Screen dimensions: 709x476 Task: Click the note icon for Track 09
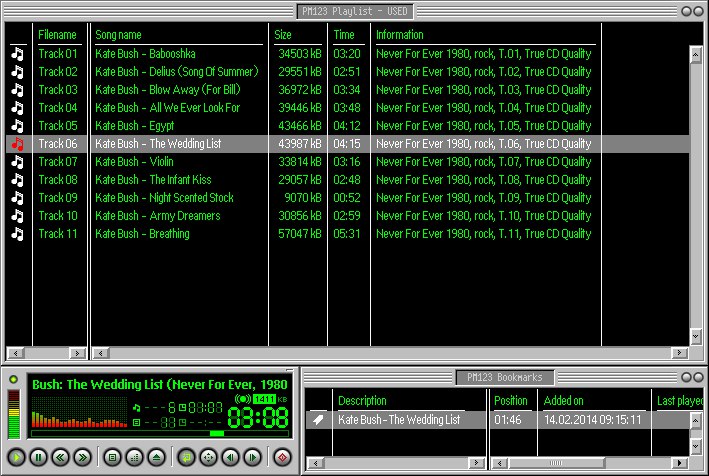17,198
